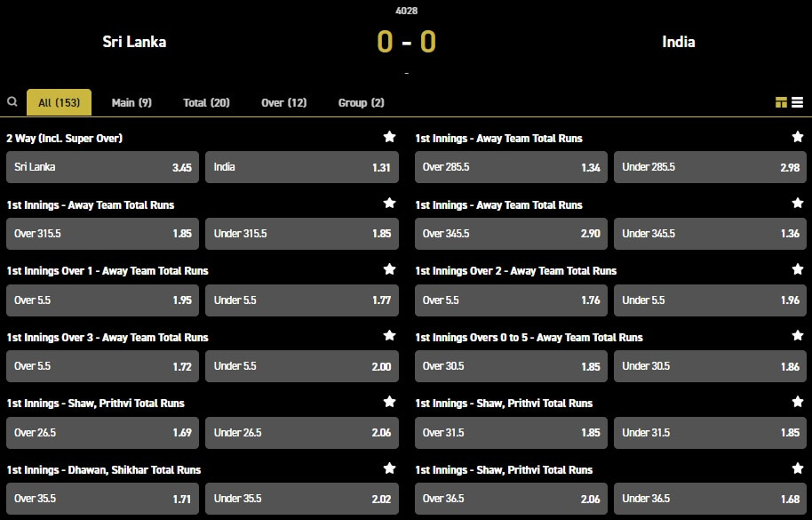Switch to two-column grid layout view
Image resolution: width=812 pixels, height=520 pixels.
coord(781,103)
